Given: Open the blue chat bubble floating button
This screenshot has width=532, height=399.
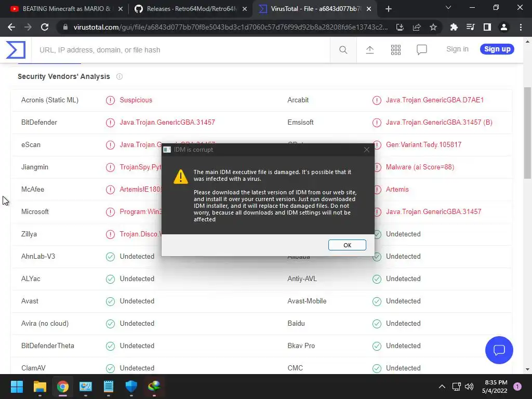Looking at the screenshot, I should click(499, 350).
